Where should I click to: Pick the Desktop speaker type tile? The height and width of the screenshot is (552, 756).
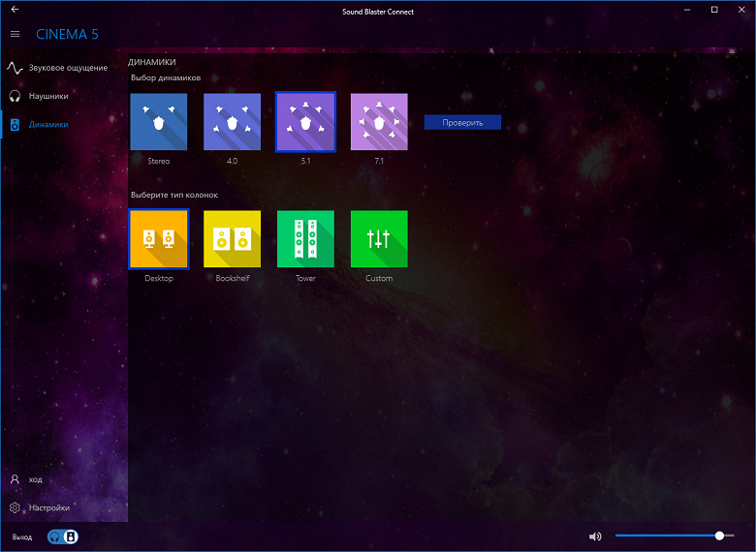tap(159, 239)
